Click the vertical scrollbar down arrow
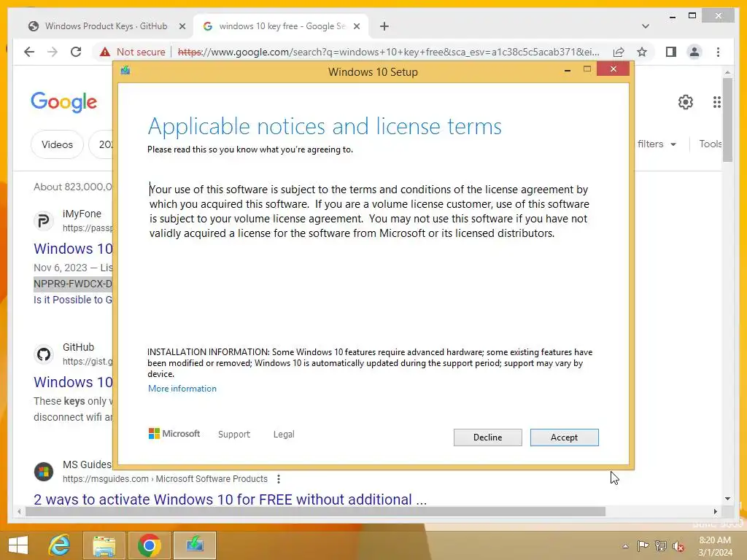 point(727,499)
